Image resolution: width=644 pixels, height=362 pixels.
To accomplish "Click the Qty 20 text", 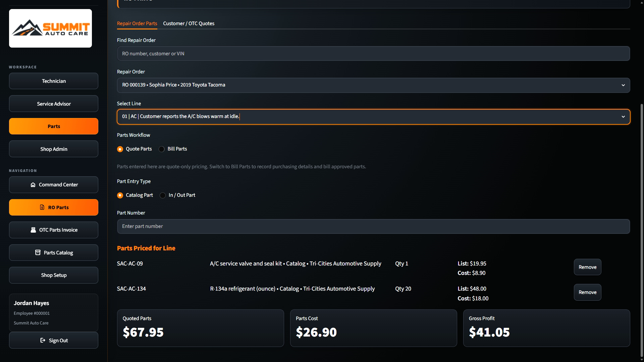I will coord(403,289).
